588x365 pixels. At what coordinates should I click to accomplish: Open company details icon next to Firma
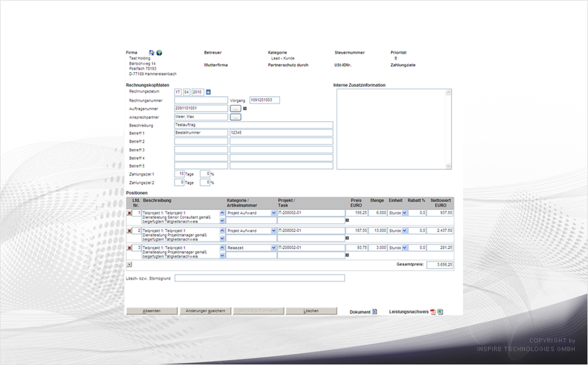point(151,53)
